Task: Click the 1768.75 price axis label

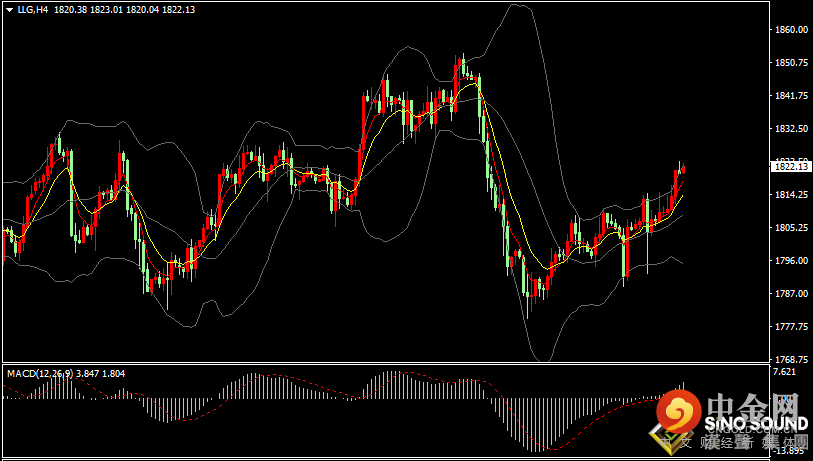Action: (x=790, y=359)
